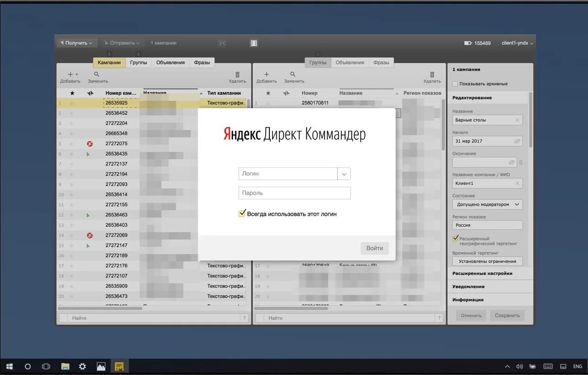The width and height of the screenshot is (588, 375).
Task: Click the groups table horizontal scrollbar
Action: pos(292,308)
